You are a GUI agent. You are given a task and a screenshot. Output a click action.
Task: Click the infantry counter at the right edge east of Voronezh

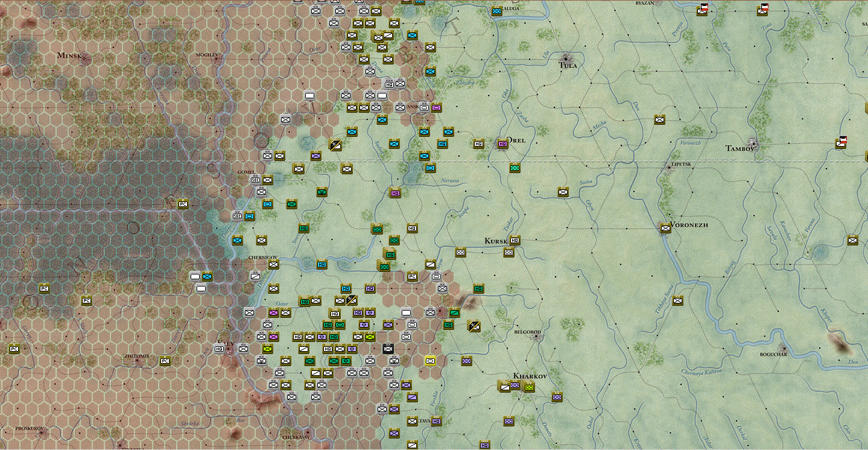(x=852, y=240)
